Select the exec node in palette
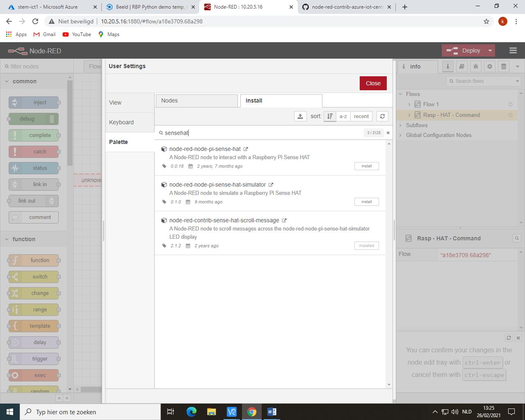Viewport: 525px width, 420px height. (34, 375)
